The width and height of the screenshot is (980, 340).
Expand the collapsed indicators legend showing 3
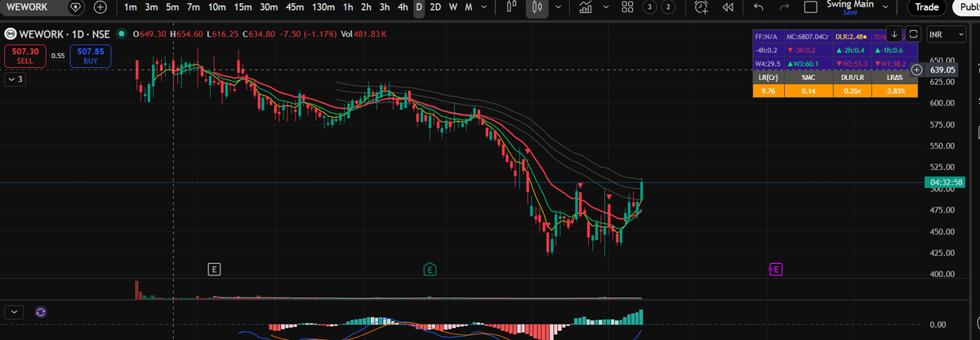click(x=16, y=80)
